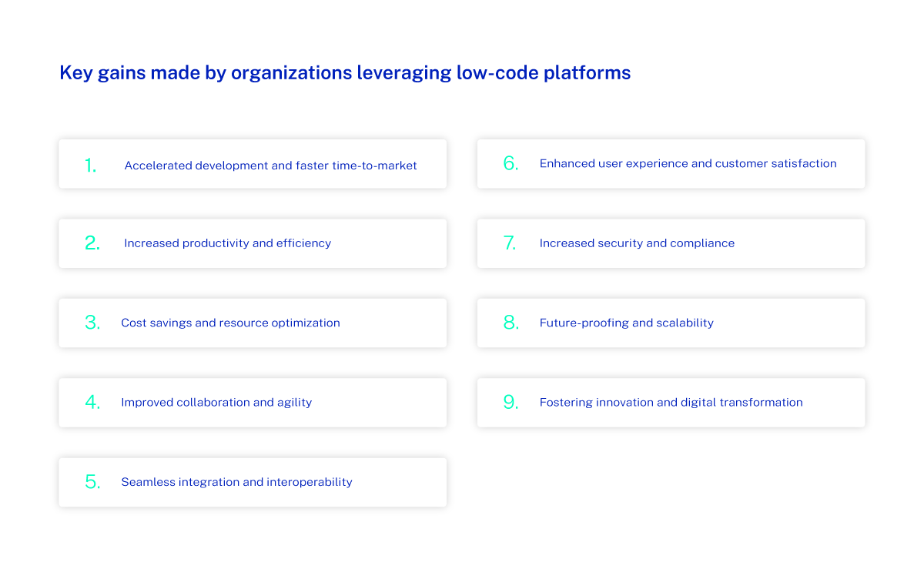Screen dimensions: 924x569
Task: Click the number 5 marker
Action: click(x=92, y=482)
